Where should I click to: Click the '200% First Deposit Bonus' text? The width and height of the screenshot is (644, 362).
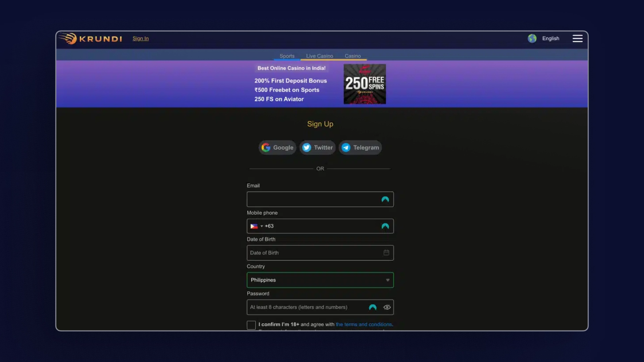click(x=290, y=81)
